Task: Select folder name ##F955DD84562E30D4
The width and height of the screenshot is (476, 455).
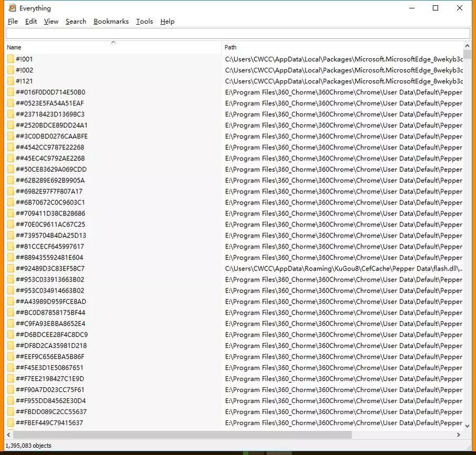Action: click(x=50, y=401)
